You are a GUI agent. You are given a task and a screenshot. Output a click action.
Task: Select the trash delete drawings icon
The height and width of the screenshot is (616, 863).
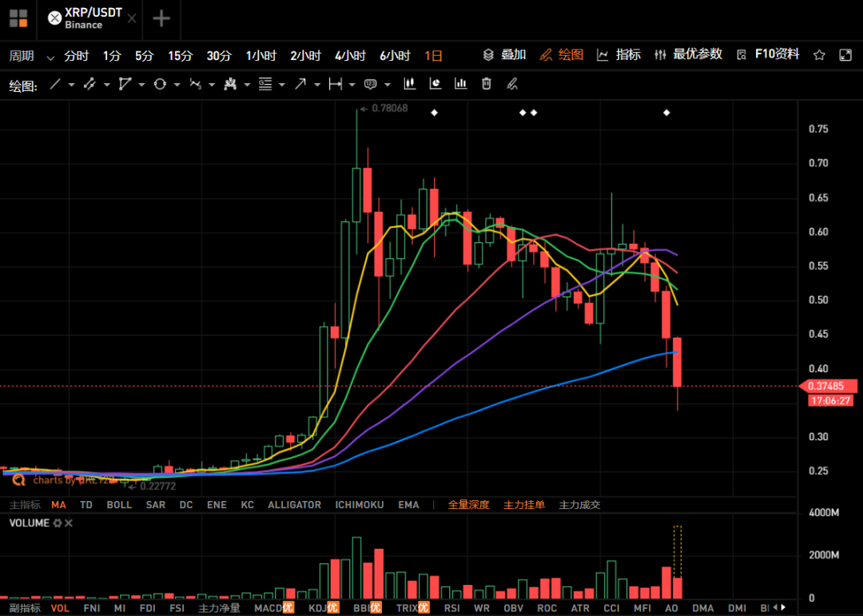(x=486, y=84)
